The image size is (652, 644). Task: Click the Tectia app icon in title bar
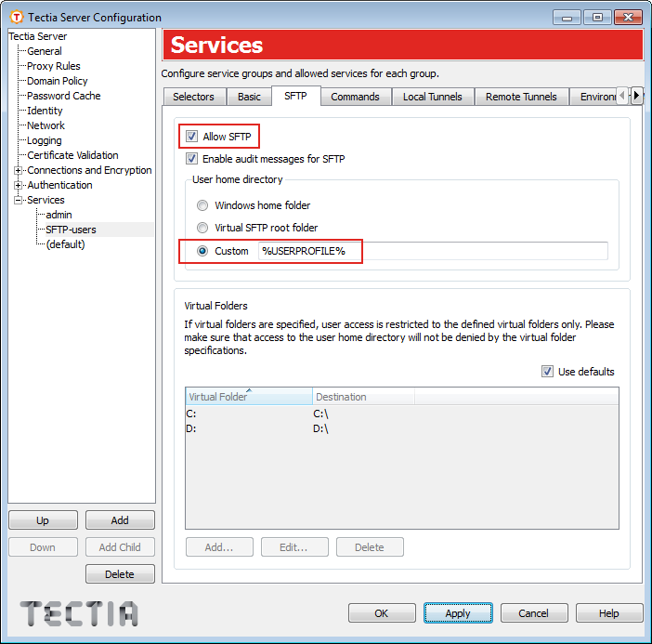[16, 17]
